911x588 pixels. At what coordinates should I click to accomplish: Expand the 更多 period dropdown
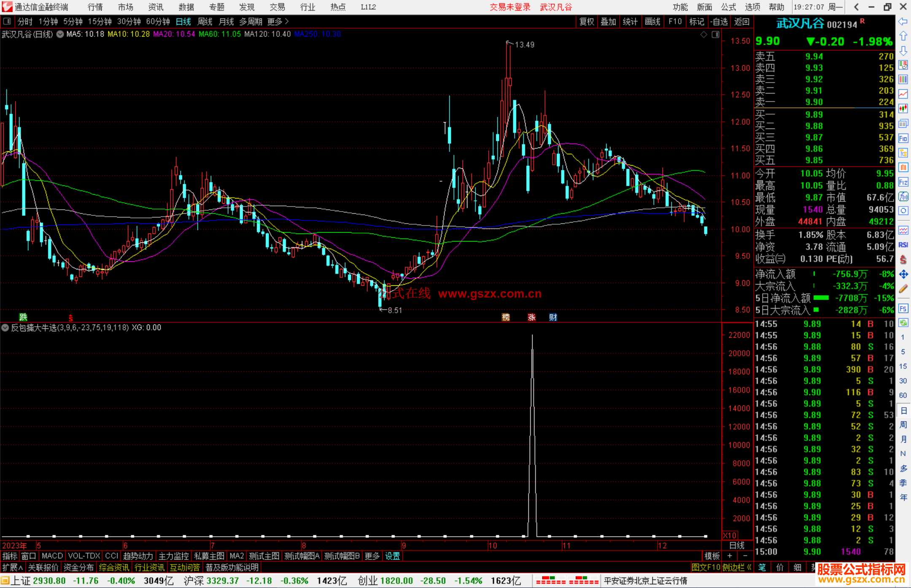click(x=278, y=21)
